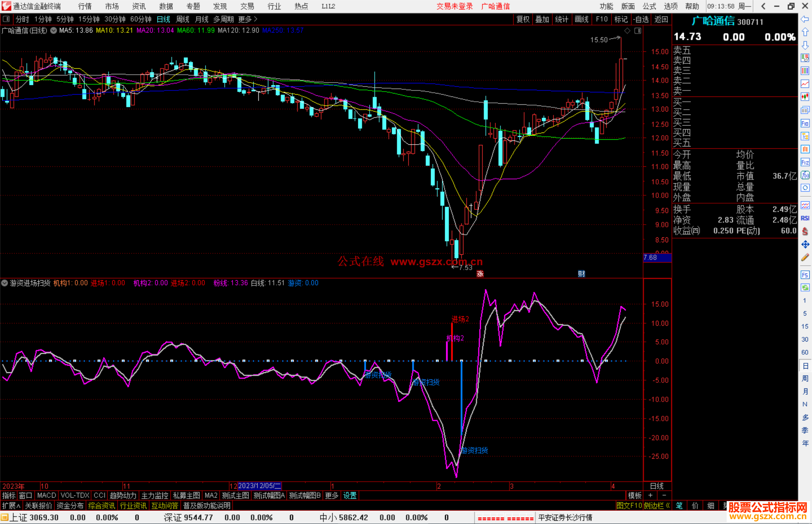Expand the 扩展 panel at bottom left
The width and height of the screenshot is (812, 524).
click(11, 506)
